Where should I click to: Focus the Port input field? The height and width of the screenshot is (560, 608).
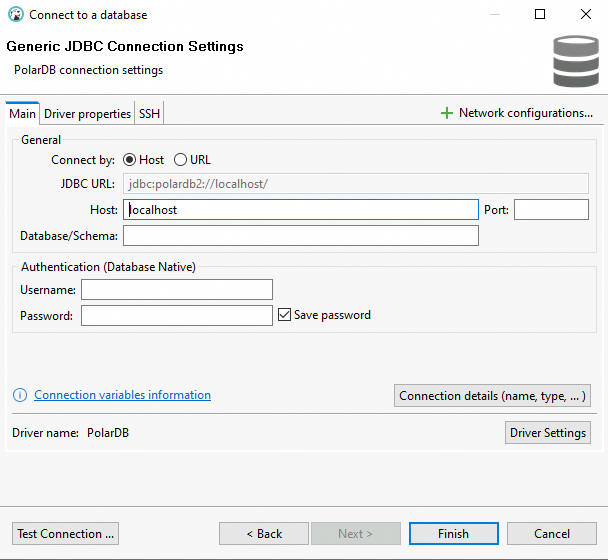(x=551, y=210)
